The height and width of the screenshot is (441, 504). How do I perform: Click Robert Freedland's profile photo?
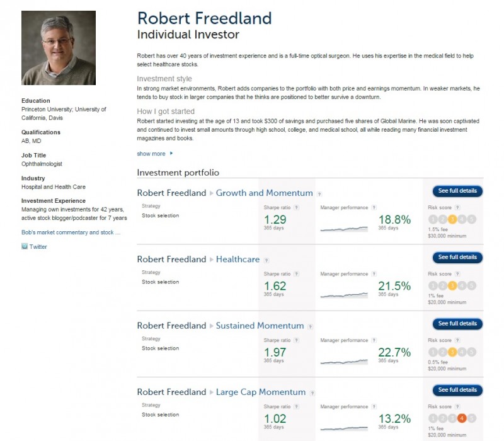(x=59, y=48)
